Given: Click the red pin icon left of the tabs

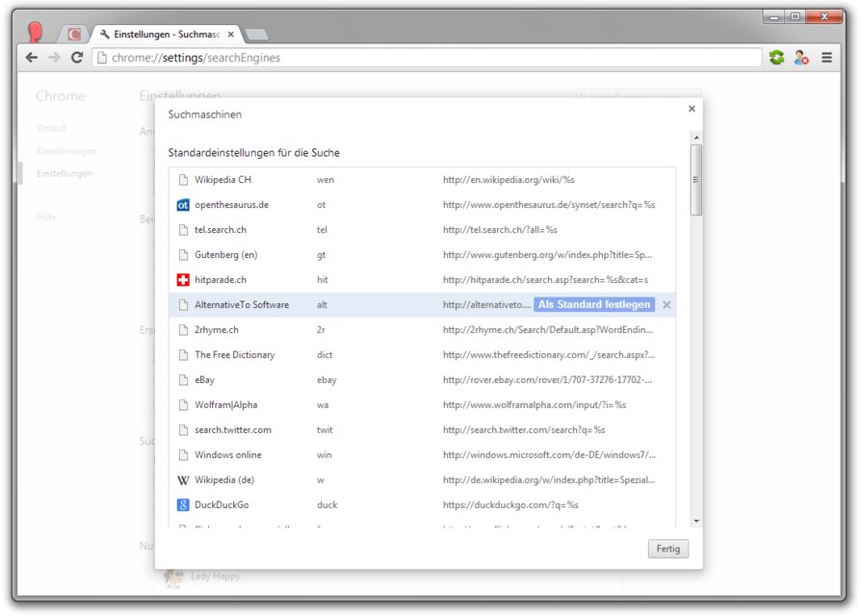Looking at the screenshot, I should click(x=35, y=32).
